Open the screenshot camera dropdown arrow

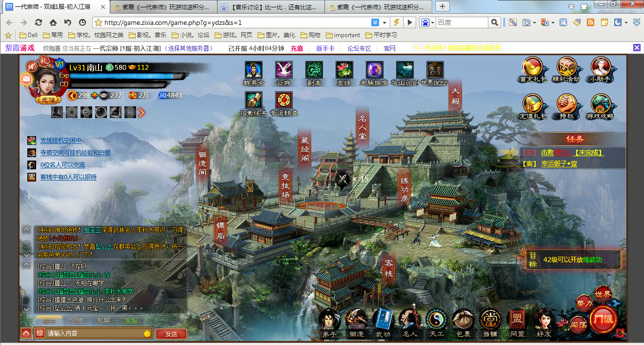[x=534, y=22]
